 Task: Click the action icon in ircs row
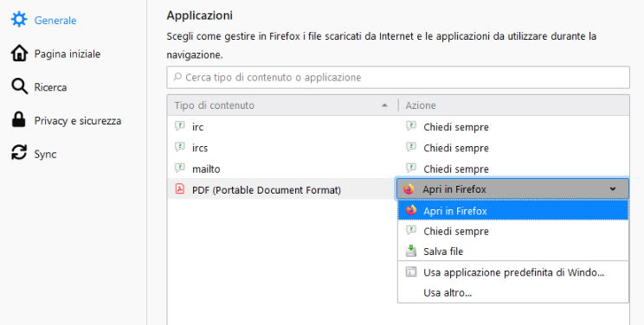tap(411, 147)
